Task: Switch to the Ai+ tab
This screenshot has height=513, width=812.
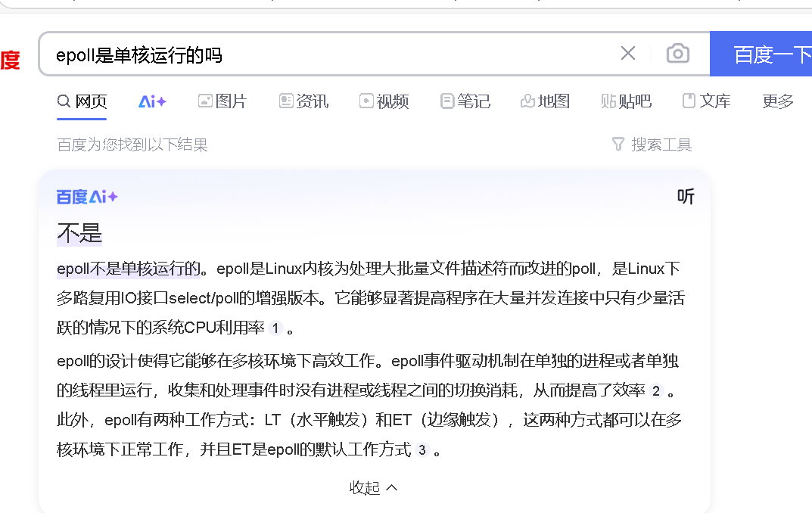Action: pos(152,101)
